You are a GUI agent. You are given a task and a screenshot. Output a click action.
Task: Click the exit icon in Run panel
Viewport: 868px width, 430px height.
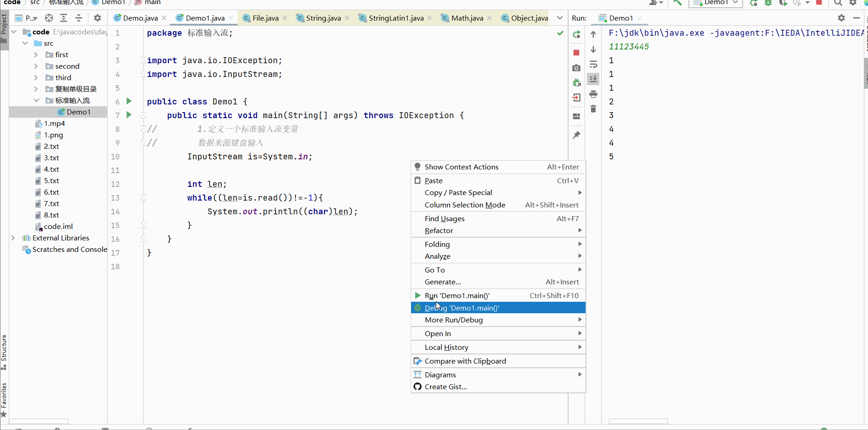coord(576,98)
